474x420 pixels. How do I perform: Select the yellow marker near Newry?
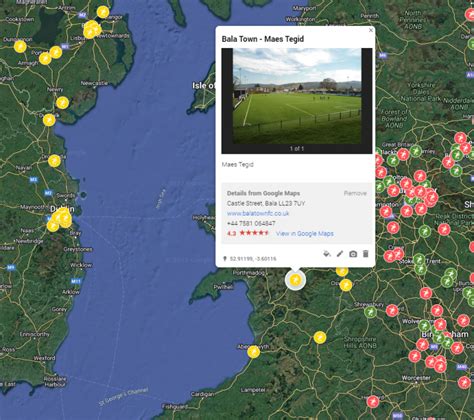[x=62, y=103]
